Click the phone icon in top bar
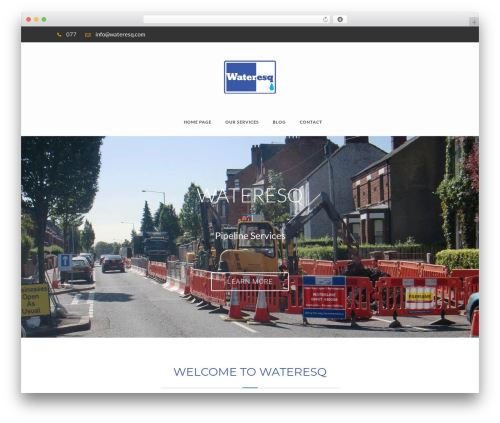Screen dimensions: 500x423 point(59,35)
